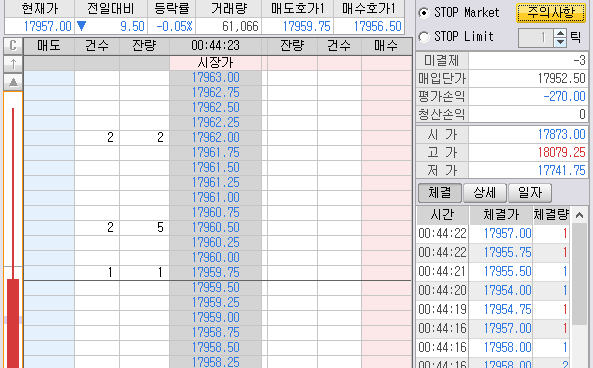
Task: Click price 17961.00 in the ladder
Action: (216, 198)
